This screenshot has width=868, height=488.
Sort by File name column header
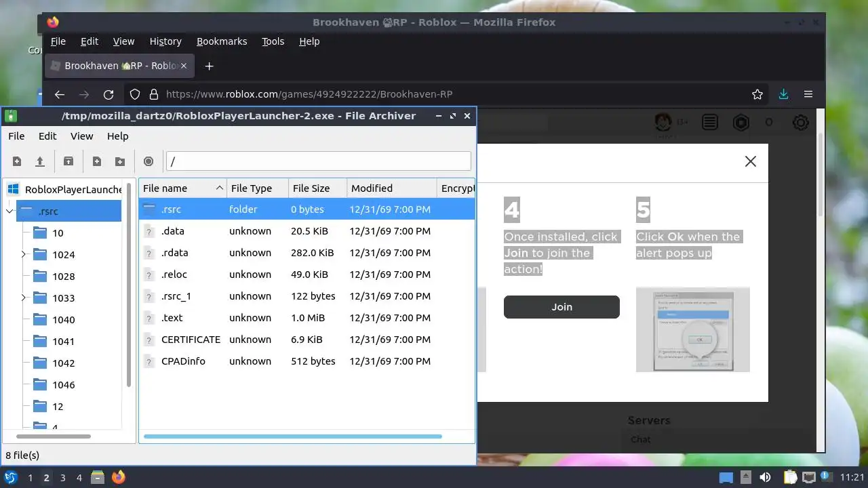tap(182, 188)
